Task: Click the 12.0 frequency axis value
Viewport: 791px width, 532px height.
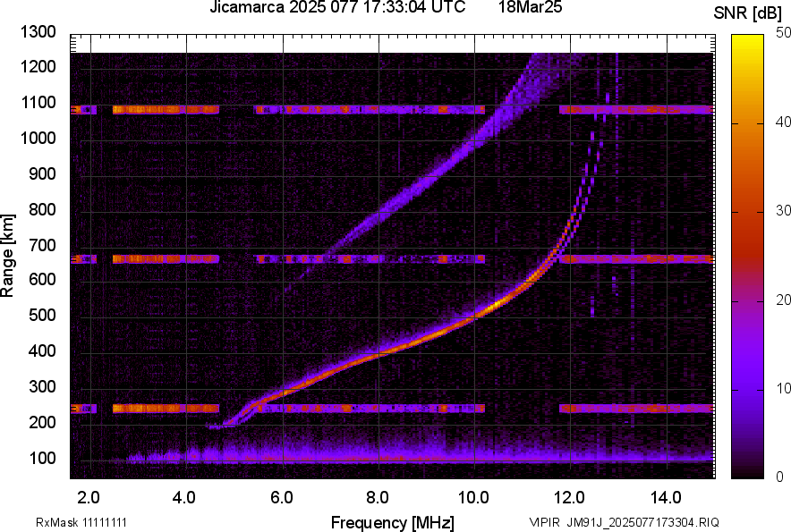Action: (569, 498)
